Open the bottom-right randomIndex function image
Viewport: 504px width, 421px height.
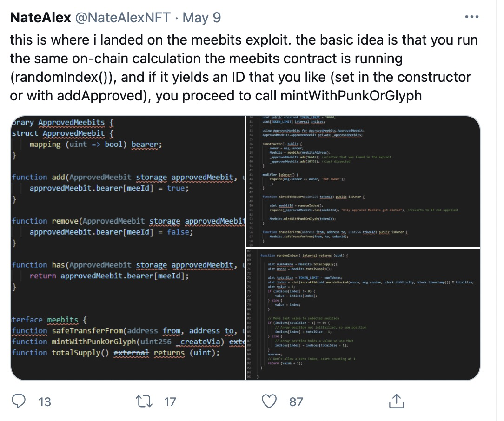tap(363, 314)
